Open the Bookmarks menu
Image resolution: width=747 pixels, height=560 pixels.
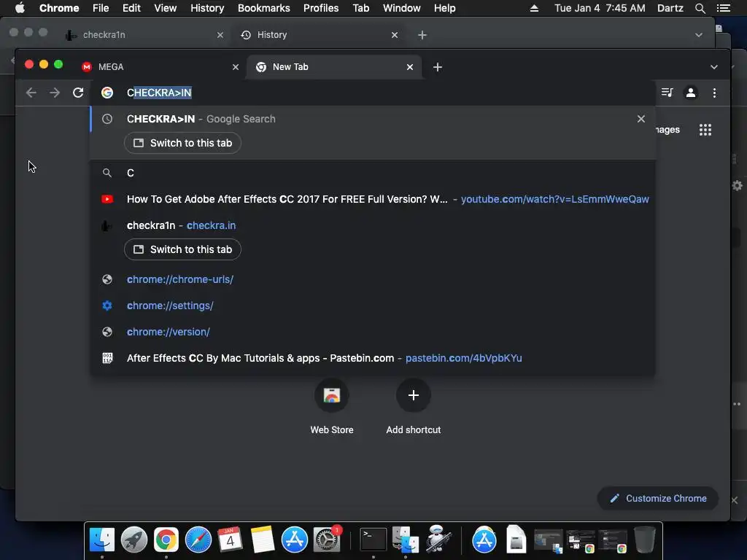click(x=264, y=8)
